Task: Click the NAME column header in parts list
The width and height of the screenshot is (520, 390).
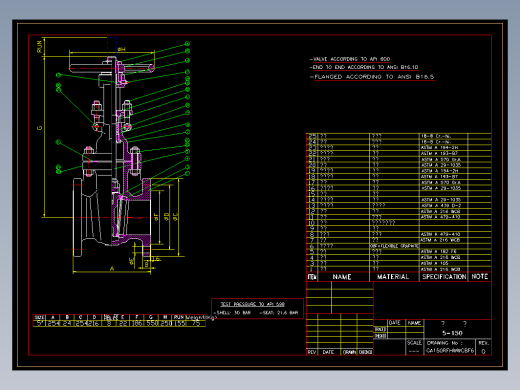Action: tap(342, 277)
